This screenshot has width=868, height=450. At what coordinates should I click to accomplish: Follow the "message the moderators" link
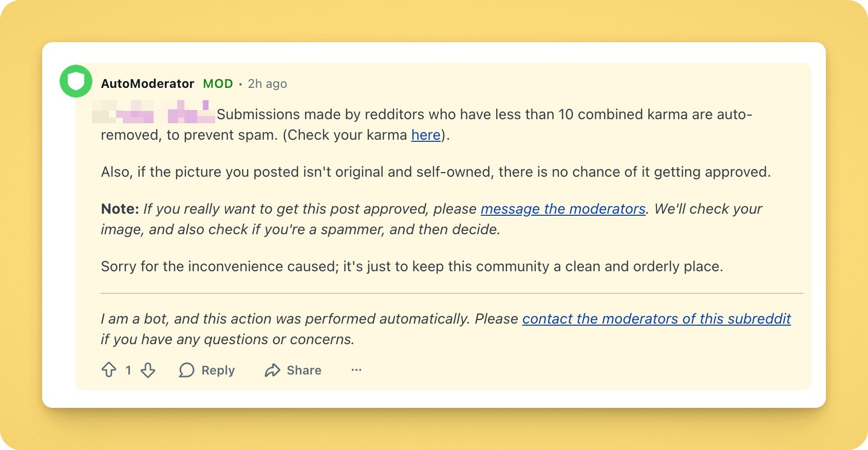(x=563, y=209)
